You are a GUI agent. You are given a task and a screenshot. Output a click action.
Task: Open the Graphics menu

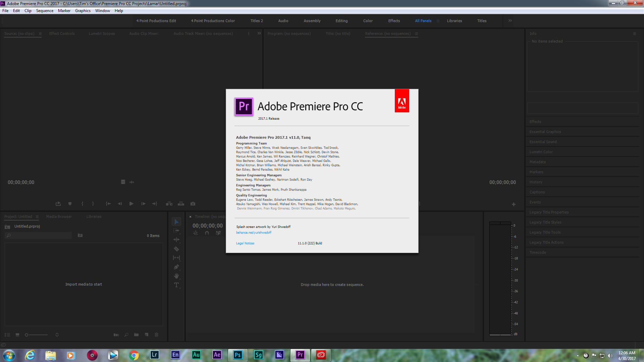[x=83, y=11]
